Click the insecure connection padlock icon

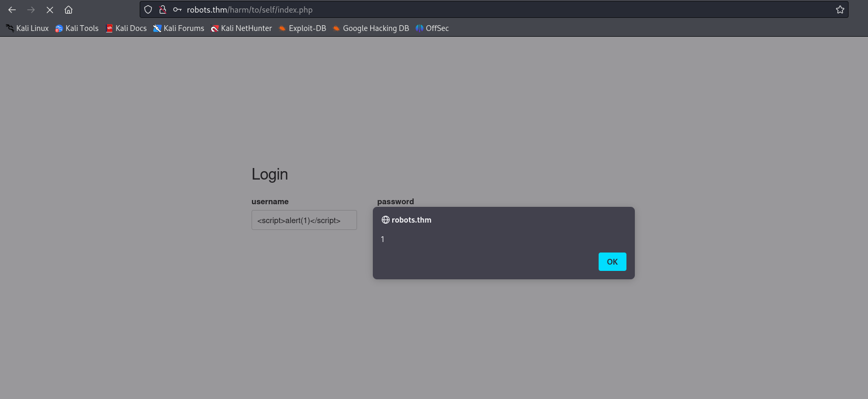click(x=163, y=9)
